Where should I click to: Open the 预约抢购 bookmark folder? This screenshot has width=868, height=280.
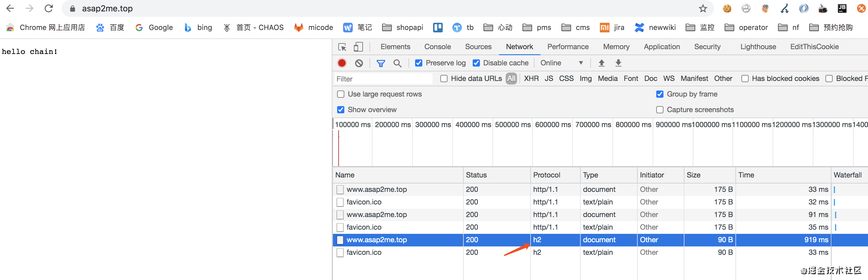831,28
